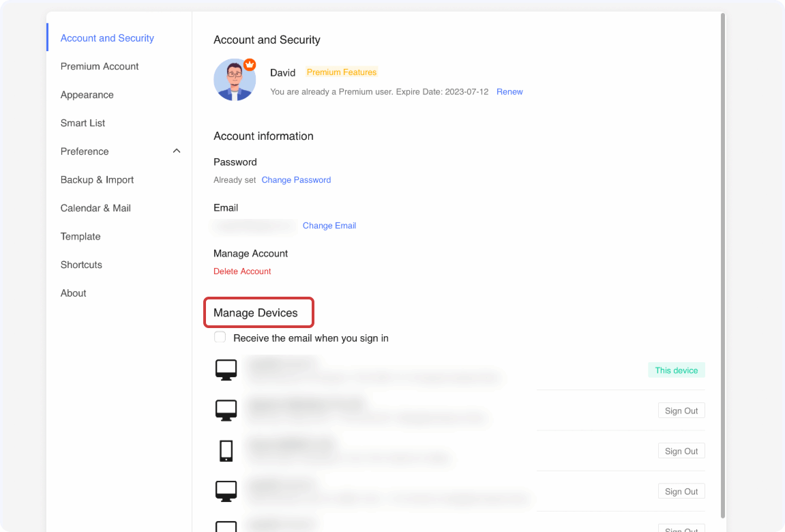The image size is (785, 532).
Task: Sign out the mobile phone device
Action: 681,451
